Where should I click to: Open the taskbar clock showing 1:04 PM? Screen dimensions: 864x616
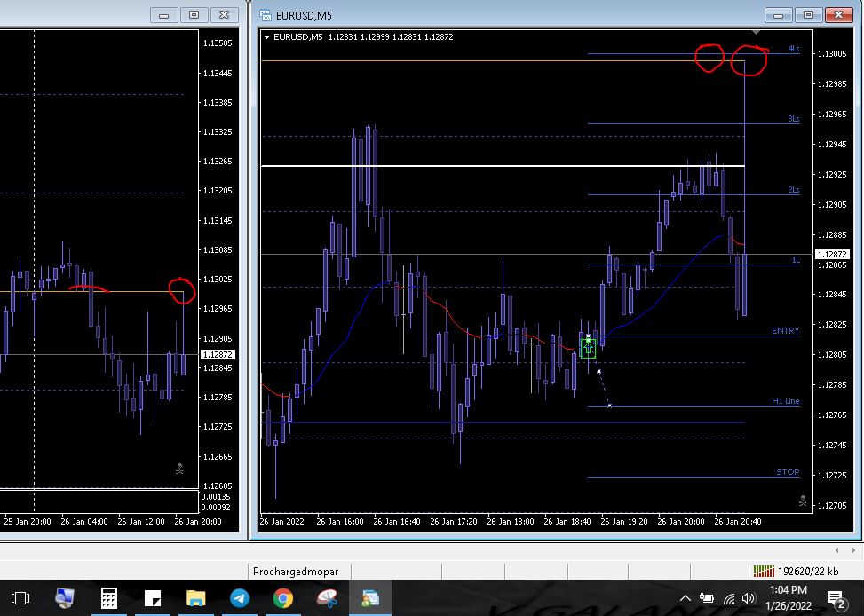tap(788, 598)
